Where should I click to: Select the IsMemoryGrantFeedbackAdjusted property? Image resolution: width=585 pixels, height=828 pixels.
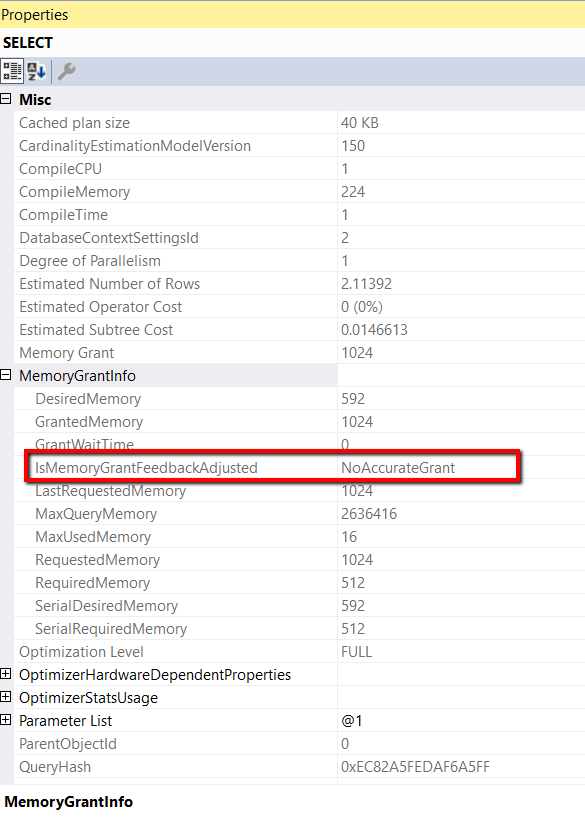(x=146, y=468)
